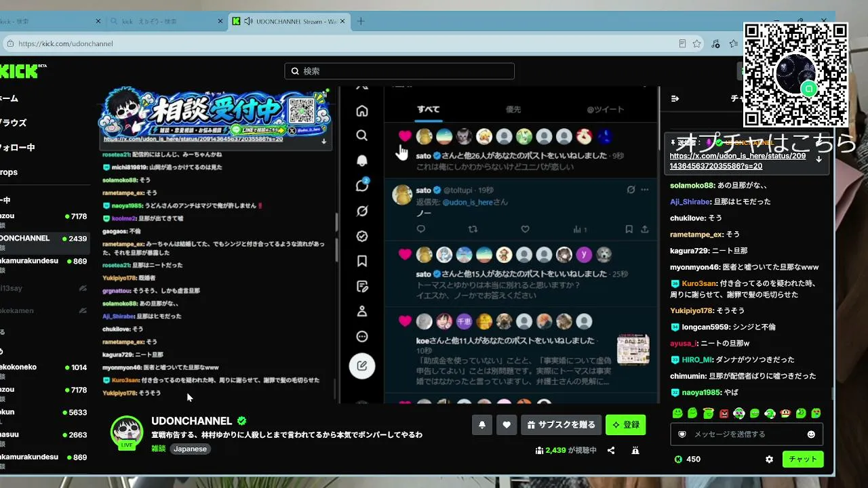The height and width of the screenshot is (488, 868).
Task: Click the heart follow button for UDONCHANNEL
Action: point(507,425)
